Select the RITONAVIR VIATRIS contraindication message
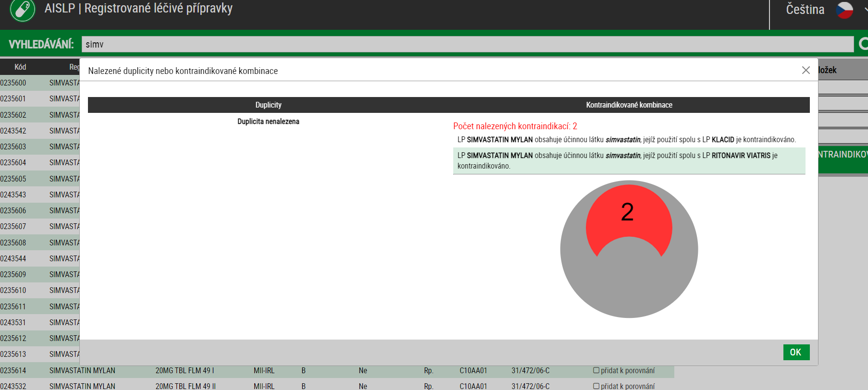 (x=629, y=161)
